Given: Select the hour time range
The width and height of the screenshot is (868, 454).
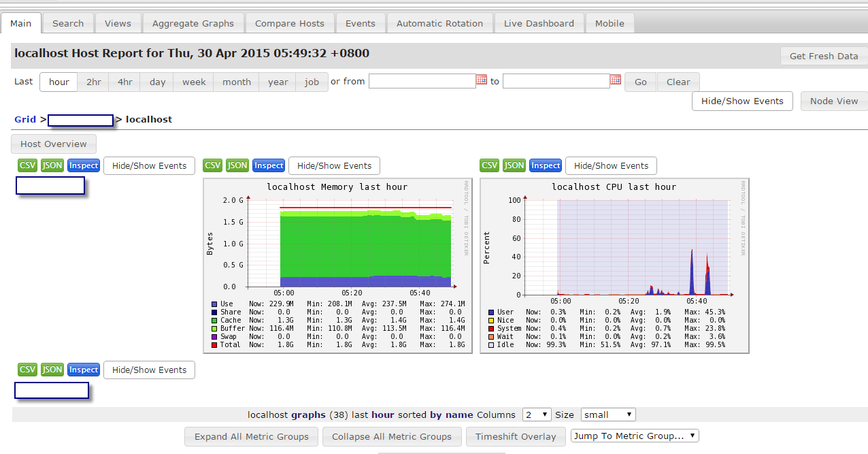Looking at the screenshot, I should 59,82.
